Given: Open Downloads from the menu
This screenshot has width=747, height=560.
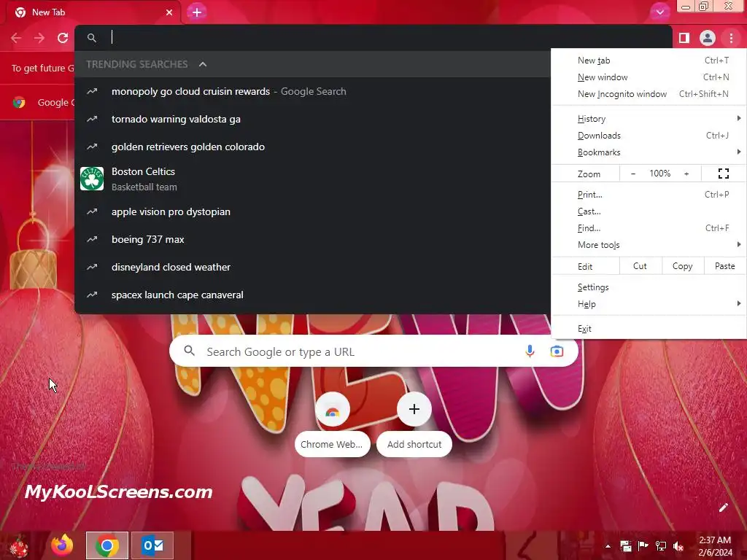Looking at the screenshot, I should [x=649, y=136].
